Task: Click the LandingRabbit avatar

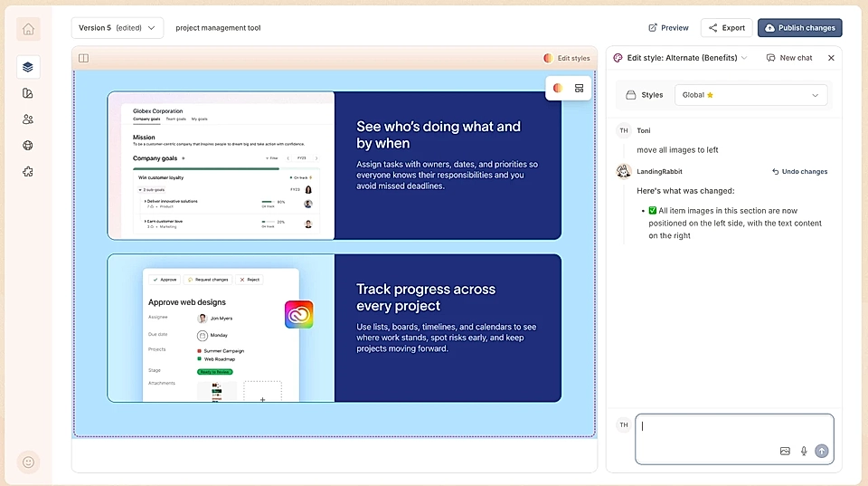Action: tap(624, 171)
